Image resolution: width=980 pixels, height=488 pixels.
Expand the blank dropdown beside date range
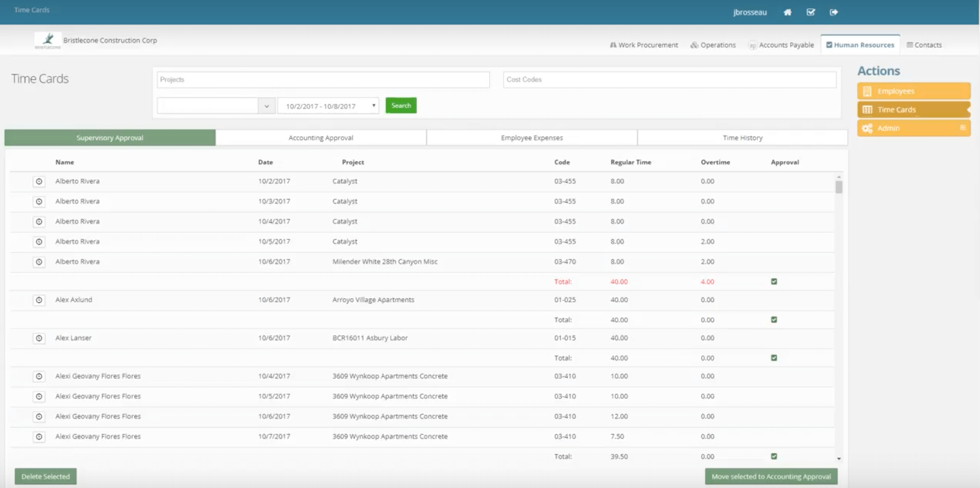pyautogui.click(x=267, y=106)
